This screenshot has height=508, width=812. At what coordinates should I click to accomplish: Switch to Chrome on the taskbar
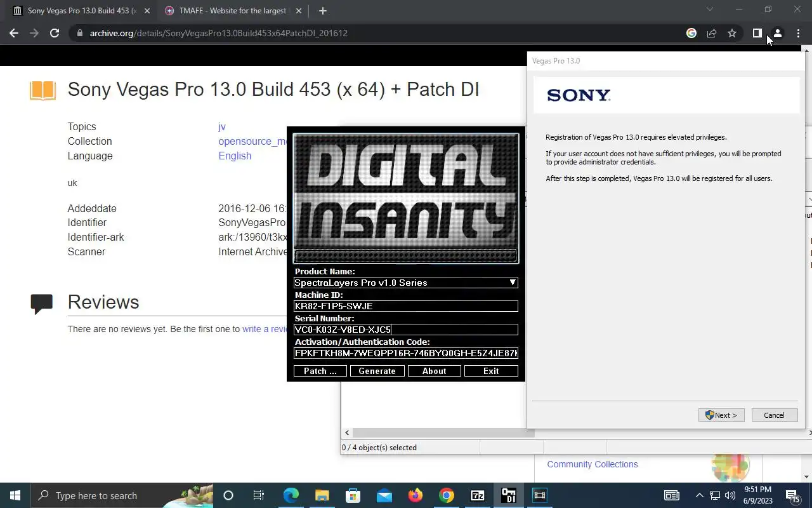tap(447, 495)
